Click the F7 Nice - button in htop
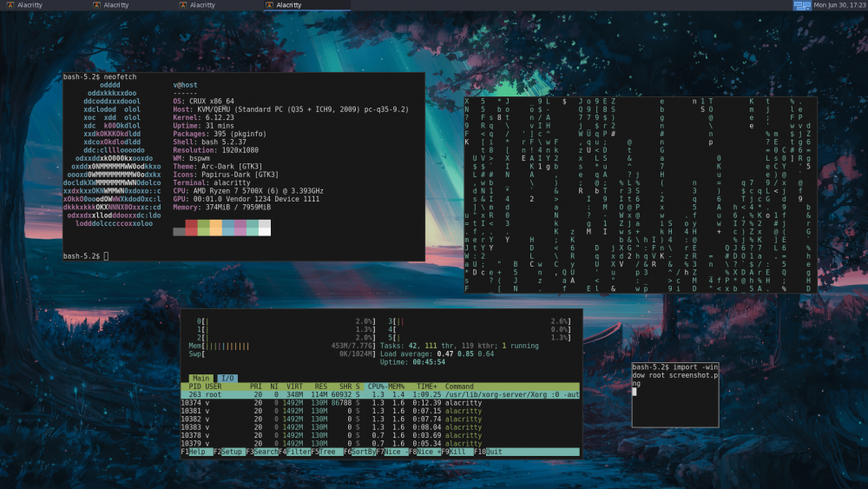 [392, 452]
